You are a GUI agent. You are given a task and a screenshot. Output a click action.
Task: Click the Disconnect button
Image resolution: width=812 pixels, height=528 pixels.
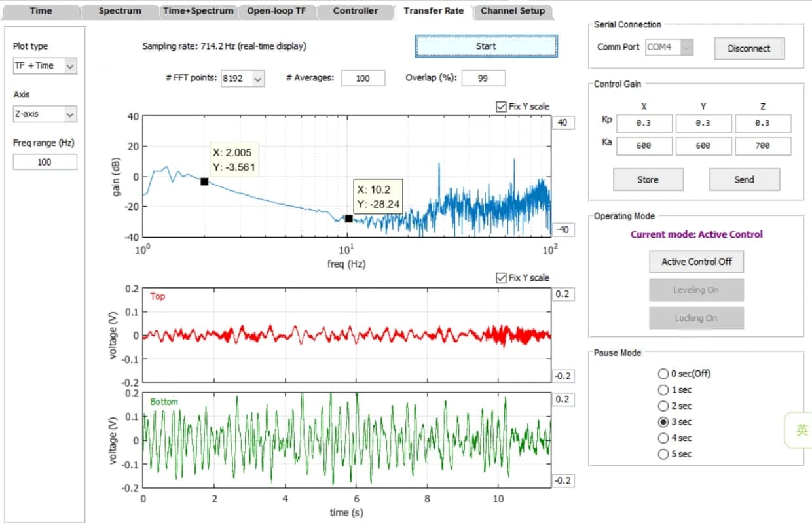coord(749,48)
